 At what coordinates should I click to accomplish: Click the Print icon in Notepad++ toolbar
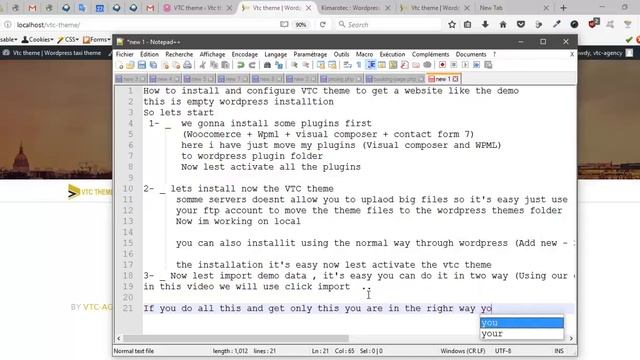187,65
